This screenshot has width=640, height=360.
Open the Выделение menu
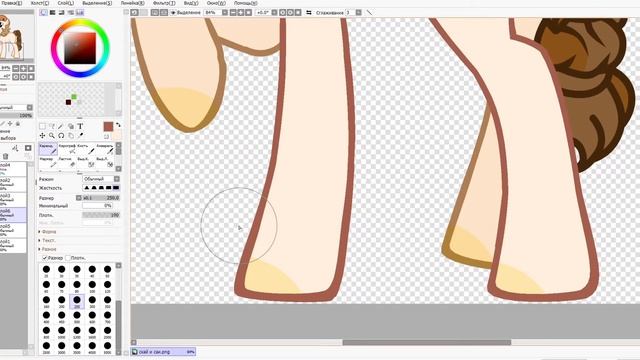(97, 3)
